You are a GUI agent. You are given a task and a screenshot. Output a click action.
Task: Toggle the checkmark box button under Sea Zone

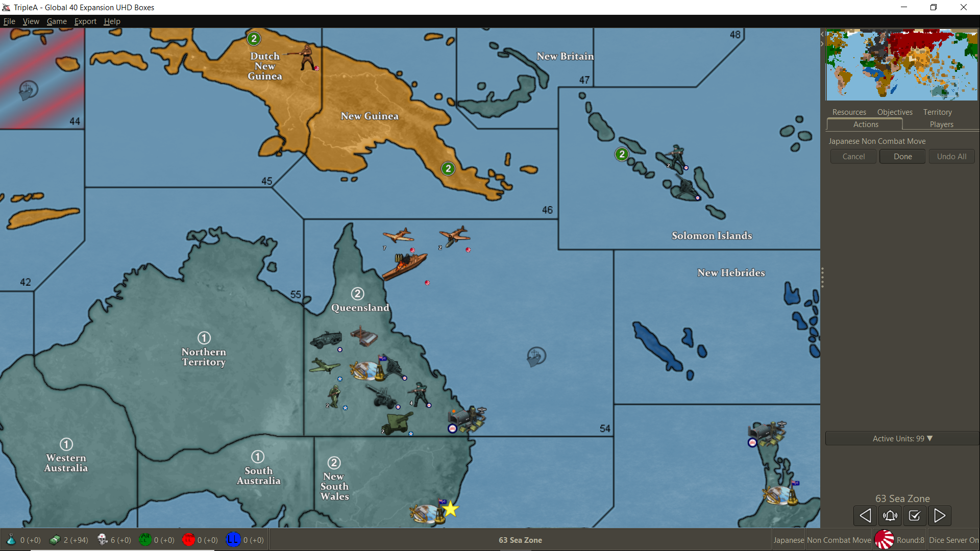[x=915, y=516]
